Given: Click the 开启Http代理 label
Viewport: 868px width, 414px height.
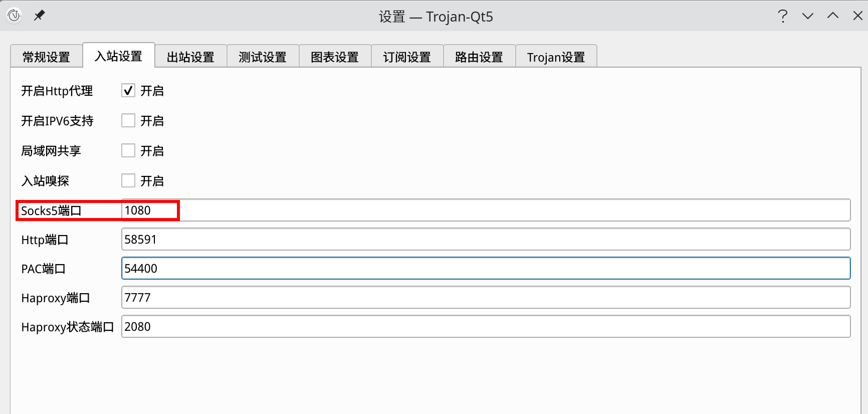Looking at the screenshot, I should (x=57, y=91).
